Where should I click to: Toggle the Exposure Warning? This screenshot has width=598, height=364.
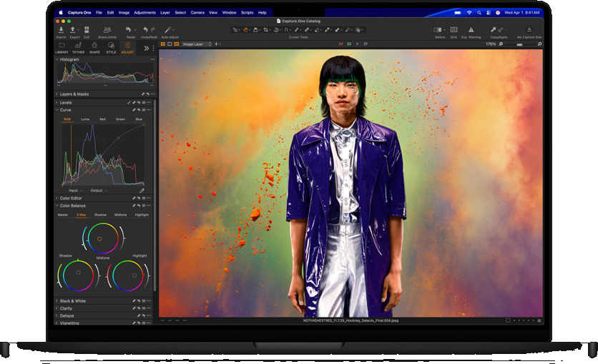click(x=471, y=30)
